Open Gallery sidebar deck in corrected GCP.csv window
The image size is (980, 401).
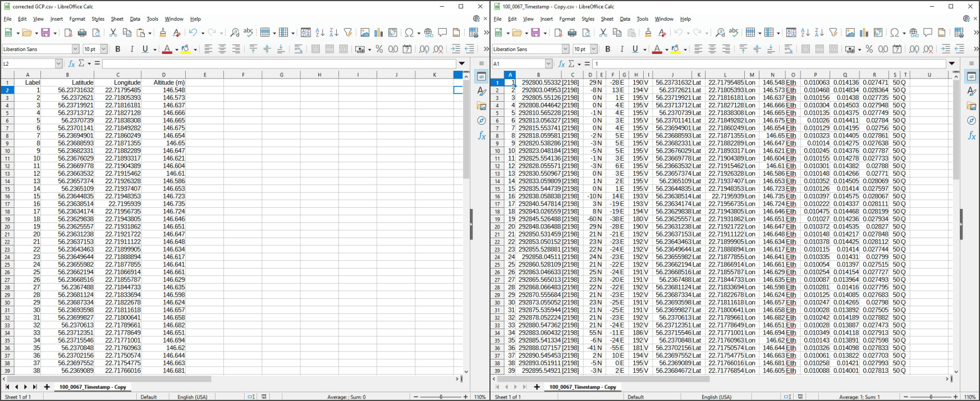click(482, 106)
